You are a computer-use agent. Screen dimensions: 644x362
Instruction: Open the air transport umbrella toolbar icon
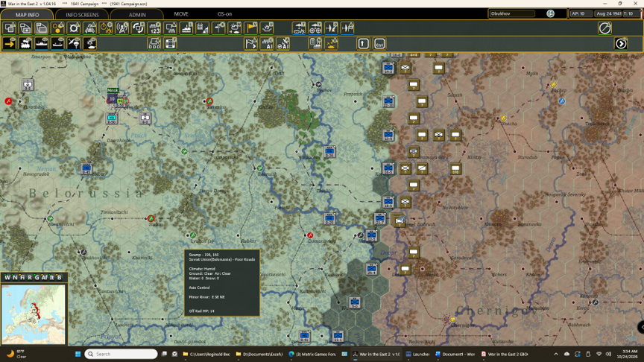tap(299, 28)
